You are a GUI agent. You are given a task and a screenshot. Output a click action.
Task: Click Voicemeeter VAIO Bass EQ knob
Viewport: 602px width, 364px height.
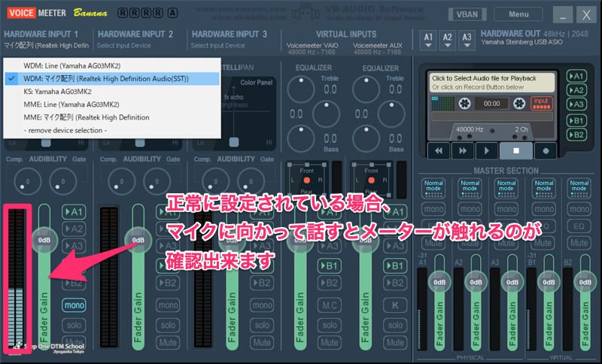(x=301, y=138)
